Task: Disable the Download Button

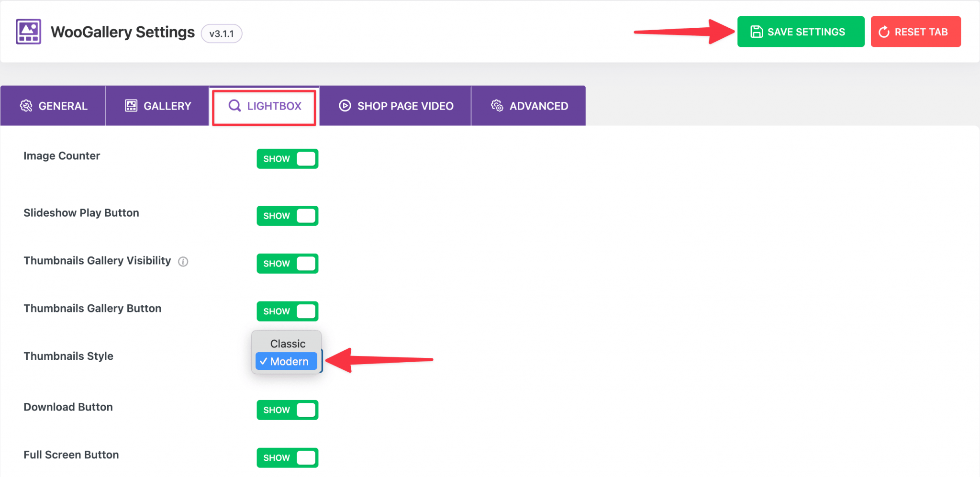Action: pyautogui.click(x=287, y=410)
